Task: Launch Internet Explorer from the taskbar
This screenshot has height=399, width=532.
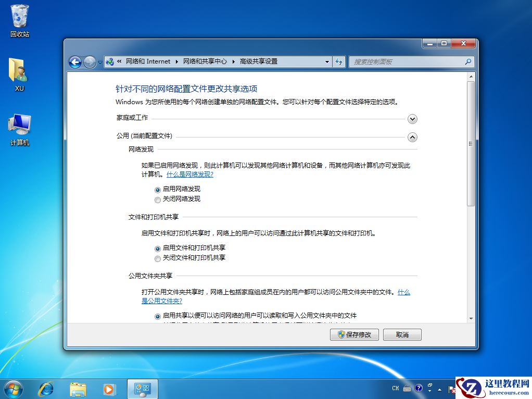Action: pyautogui.click(x=46, y=389)
